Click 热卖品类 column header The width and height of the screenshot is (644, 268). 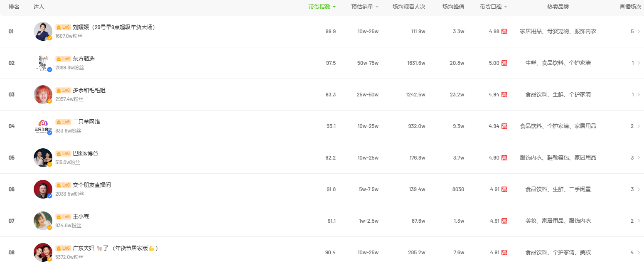point(558,7)
